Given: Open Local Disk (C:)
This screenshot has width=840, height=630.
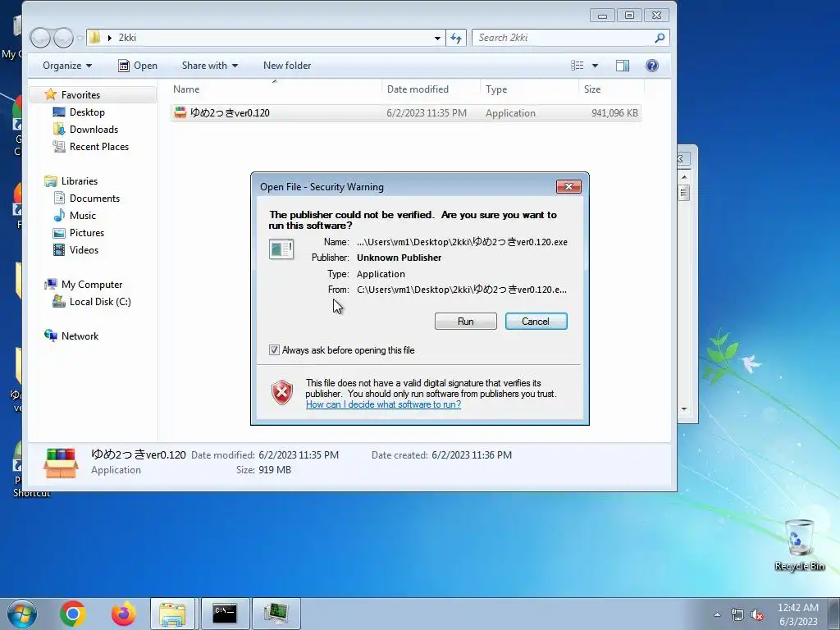Looking at the screenshot, I should (99, 302).
